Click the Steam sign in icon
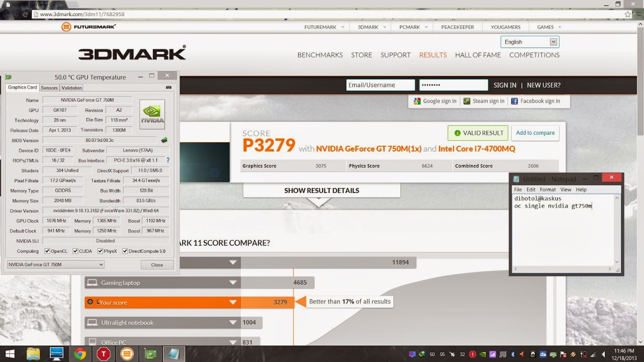This screenshot has height=362, width=644. [467, 101]
